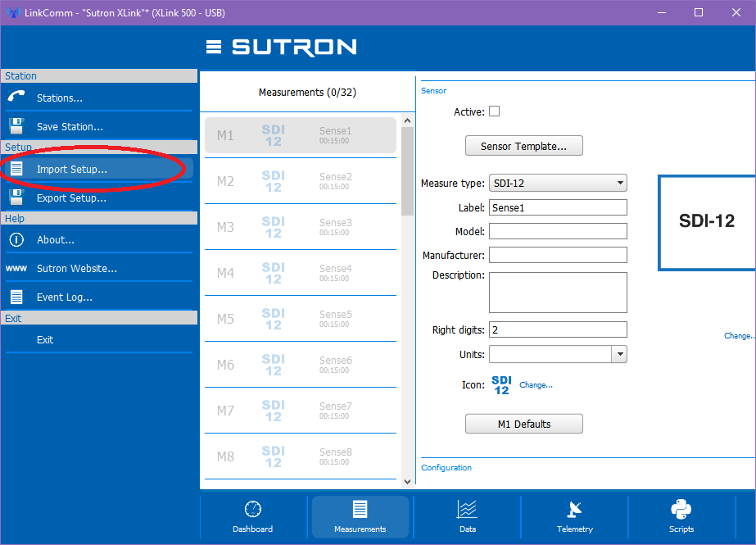The image size is (756, 545).
Task: Click the Sensor Template button
Action: (x=523, y=146)
